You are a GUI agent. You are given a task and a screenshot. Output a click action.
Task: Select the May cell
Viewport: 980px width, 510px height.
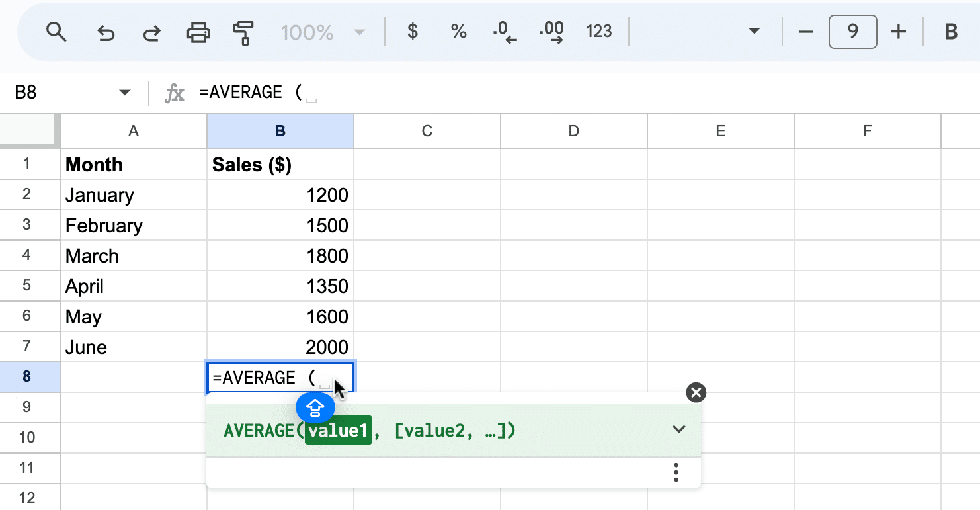(134, 316)
